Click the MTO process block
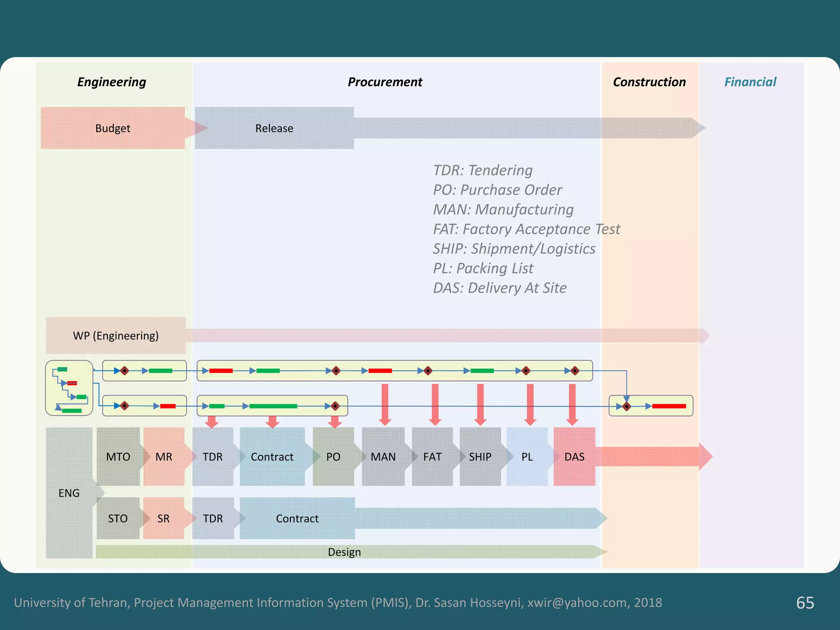This screenshot has height=630, width=840. (x=118, y=457)
